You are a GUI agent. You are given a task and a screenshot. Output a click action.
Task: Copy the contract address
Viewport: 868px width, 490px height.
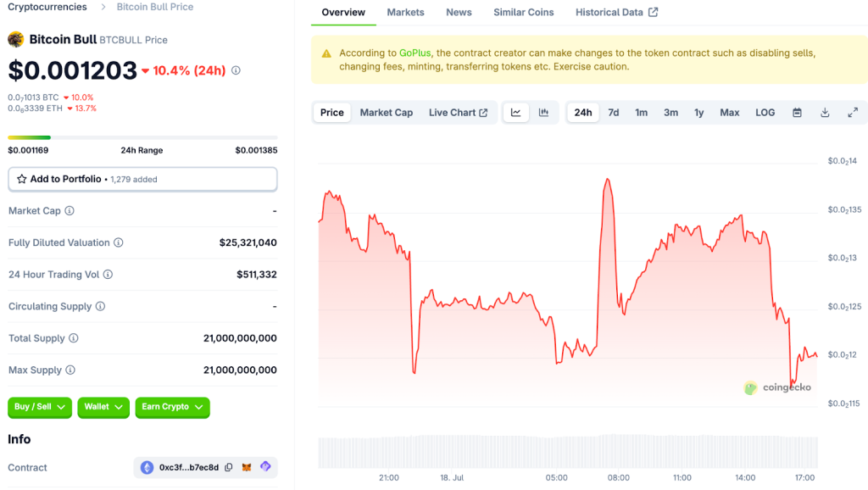[x=229, y=467]
